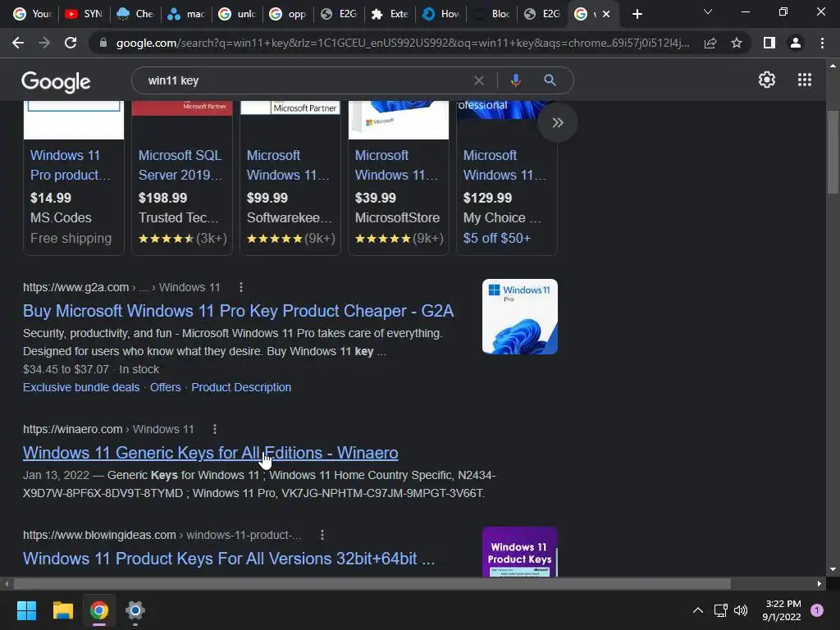Open Settings from the taskbar
Screen dimensions: 840x630
point(135,610)
